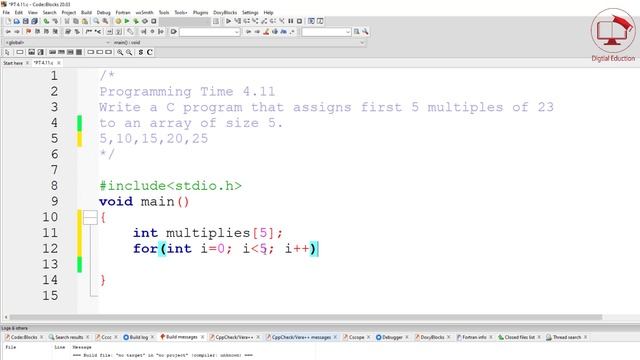This screenshot has width=640, height=360.
Task: Click the bold C toolbar icon
Action: (x=150, y=52)
